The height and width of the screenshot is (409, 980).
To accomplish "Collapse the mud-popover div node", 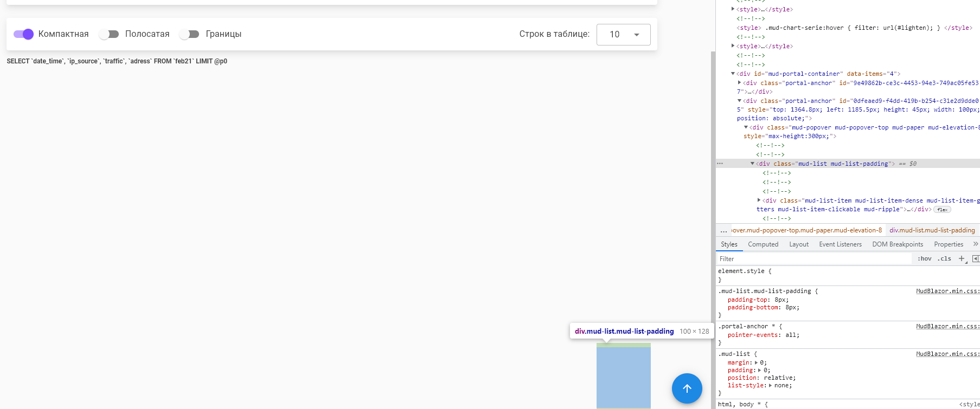I will point(746,127).
